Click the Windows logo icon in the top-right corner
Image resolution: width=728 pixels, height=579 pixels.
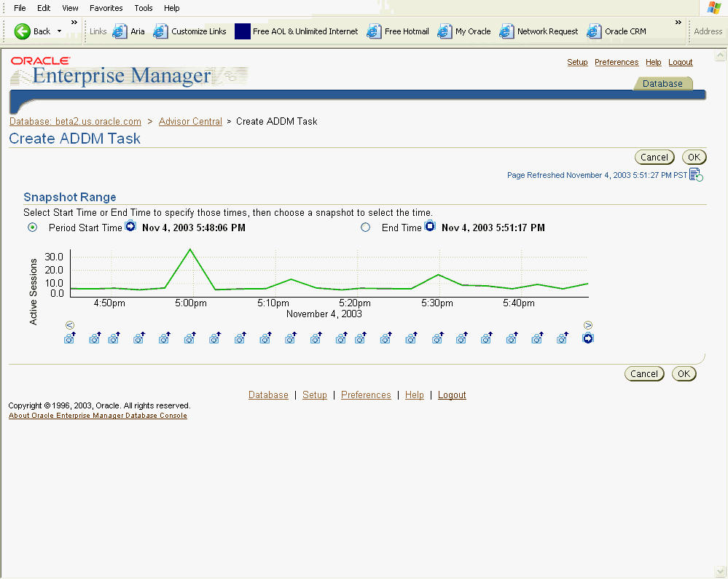click(x=713, y=8)
